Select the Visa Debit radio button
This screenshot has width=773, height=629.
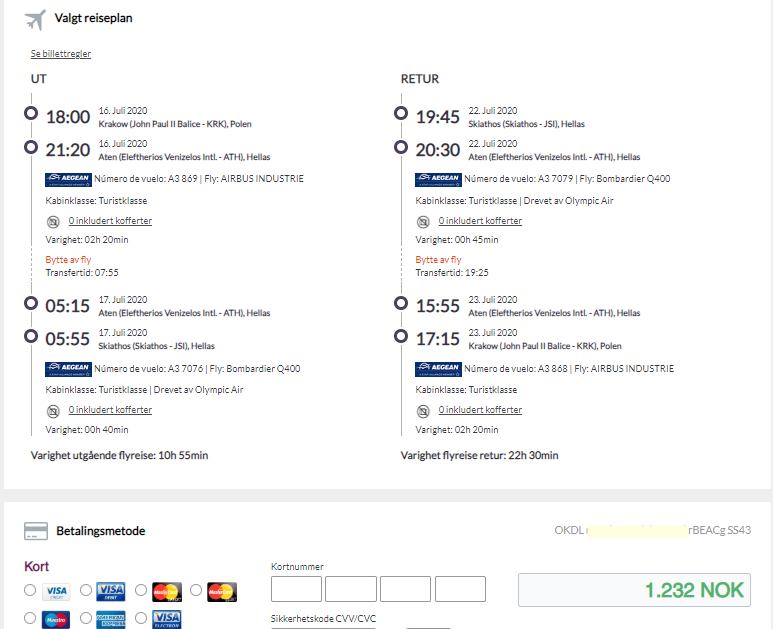tap(86, 590)
